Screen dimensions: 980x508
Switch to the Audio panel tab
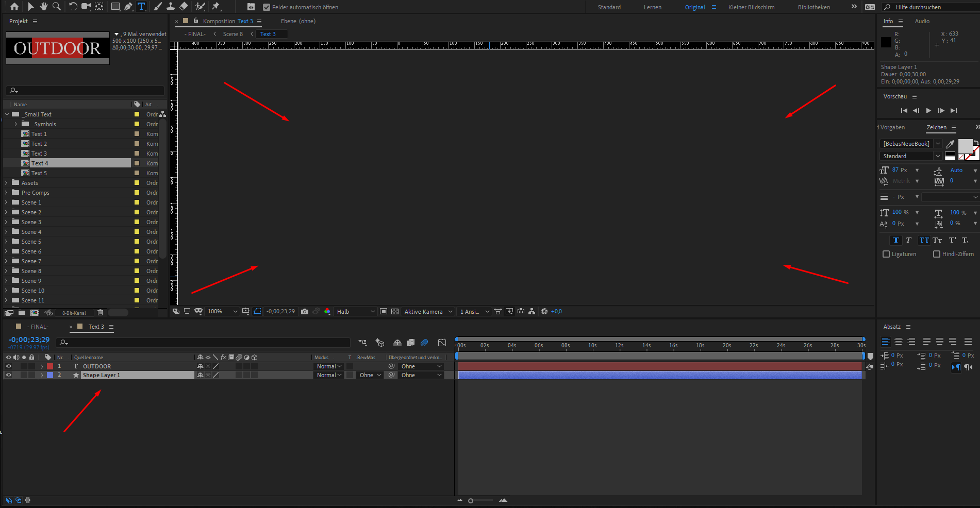(x=922, y=21)
